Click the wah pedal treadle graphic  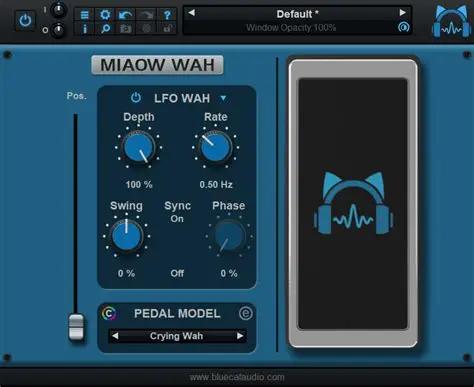353,204
